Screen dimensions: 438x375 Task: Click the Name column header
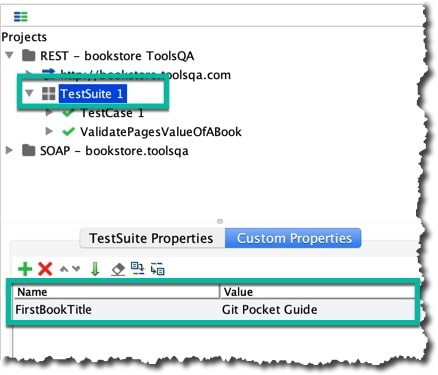pos(117,292)
